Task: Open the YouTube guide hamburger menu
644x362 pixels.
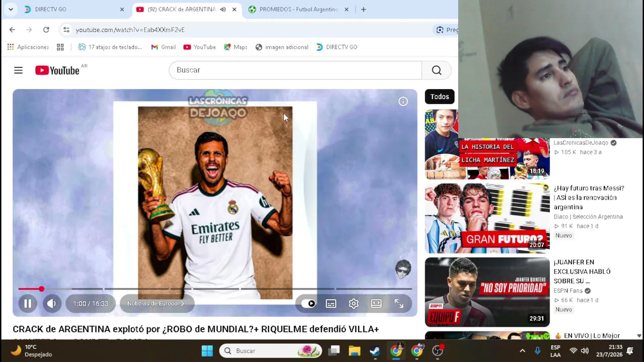Action: (x=18, y=70)
